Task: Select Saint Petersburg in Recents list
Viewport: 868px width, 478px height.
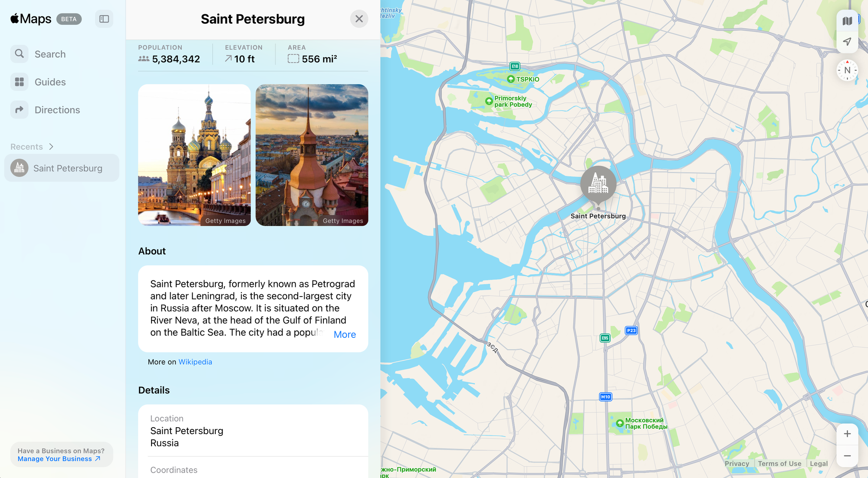Action: [x=62, y=168]
